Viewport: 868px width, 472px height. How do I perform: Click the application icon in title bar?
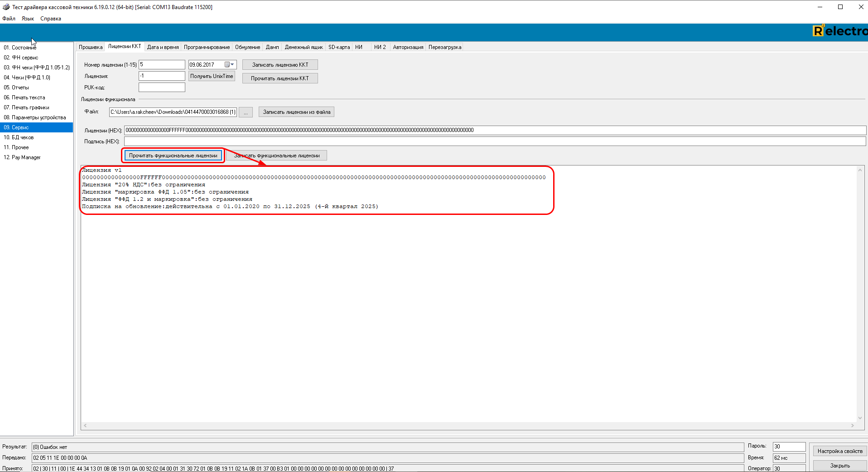coord(6,7)
